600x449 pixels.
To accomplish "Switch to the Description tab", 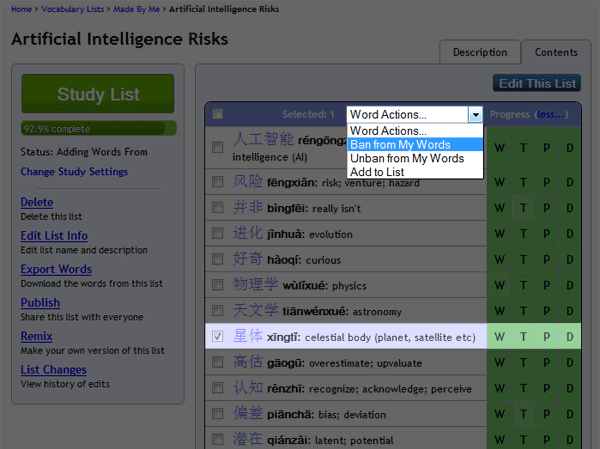I will (x=479, y=52).
